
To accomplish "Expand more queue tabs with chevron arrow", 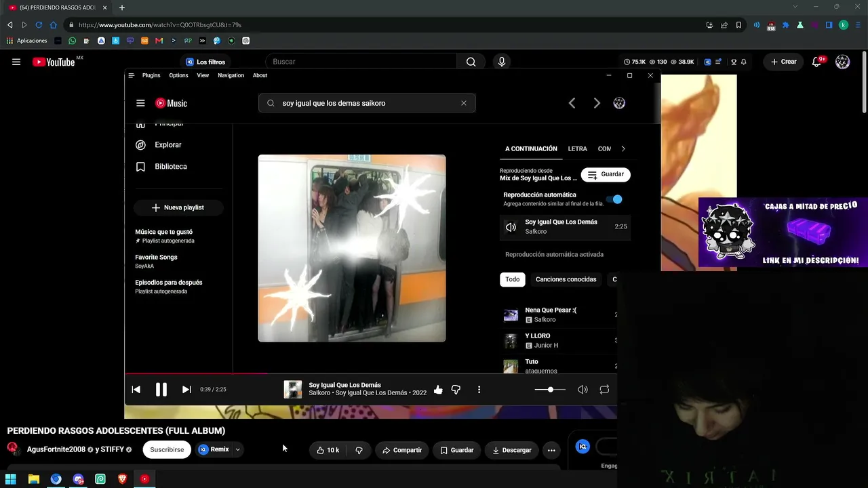I will (623, 149).
